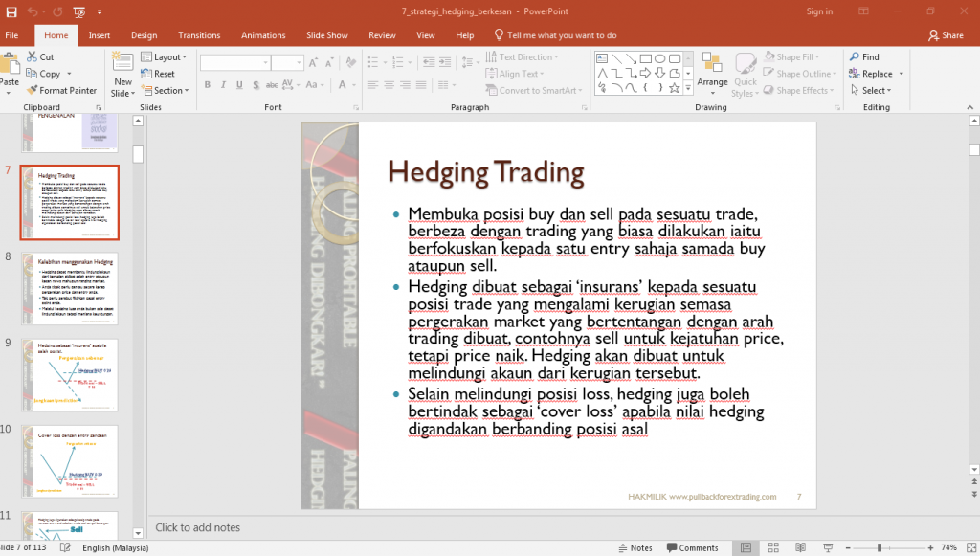This screenshot has height=556, width=980.
Task: Click the zoom slider handle
Action: pyautogui.click(x=879, y=548)
